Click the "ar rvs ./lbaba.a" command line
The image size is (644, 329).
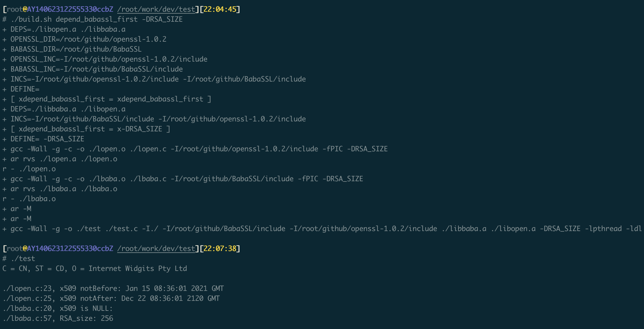coord(63,189)
